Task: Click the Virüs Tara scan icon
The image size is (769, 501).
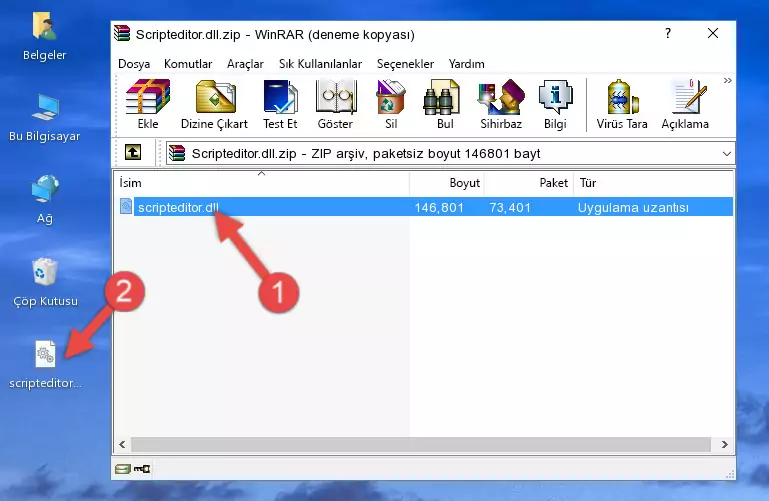Action: click(622, 104)
